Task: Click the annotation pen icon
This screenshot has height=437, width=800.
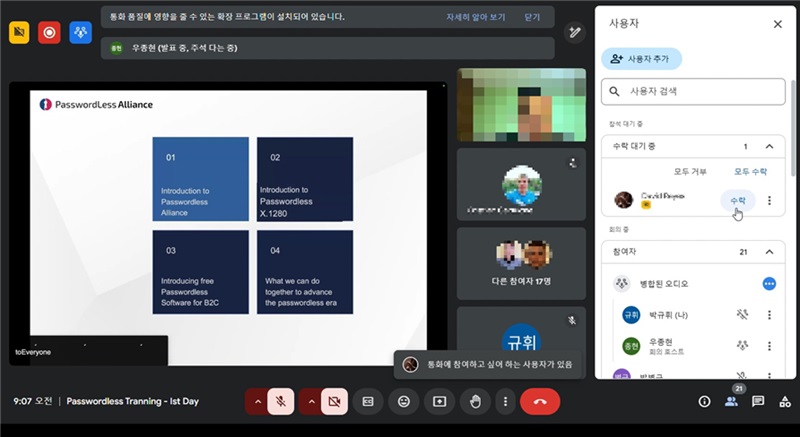Action: coord(575,32)
